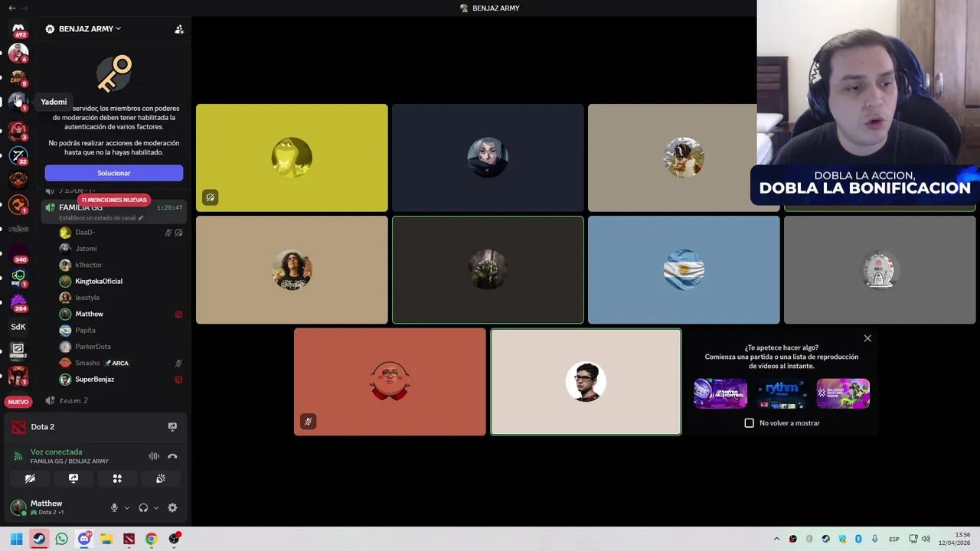Open the Yadomi server icon
The height and width of the screenshot is (551, 980).
(18, 101)
